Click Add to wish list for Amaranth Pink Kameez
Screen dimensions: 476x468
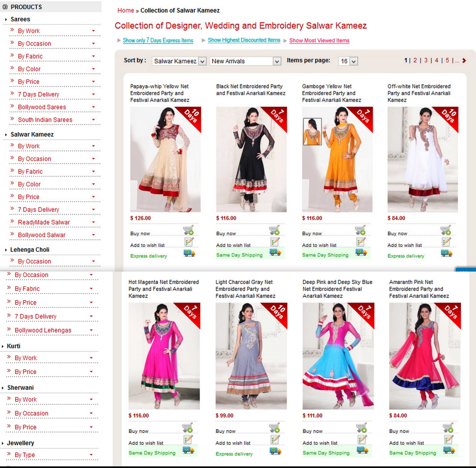tap(407, 443)
